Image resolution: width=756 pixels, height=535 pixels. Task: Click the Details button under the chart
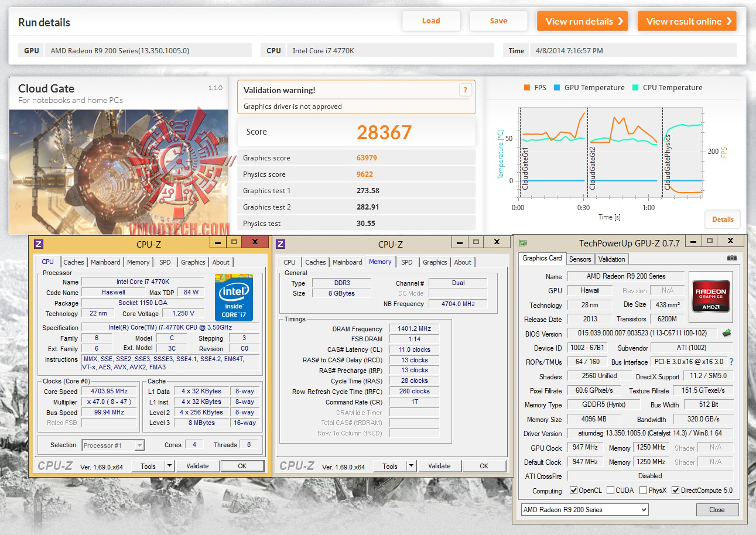(723, 220)
